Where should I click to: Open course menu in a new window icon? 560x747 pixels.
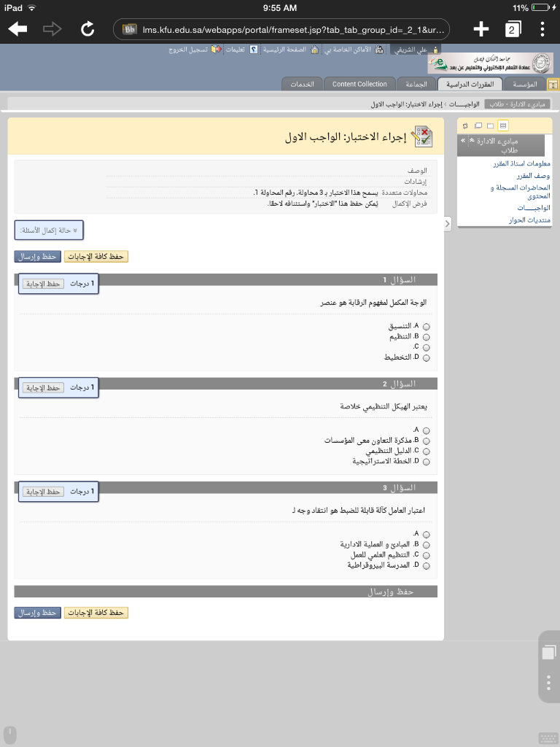(x=478, y=125)
